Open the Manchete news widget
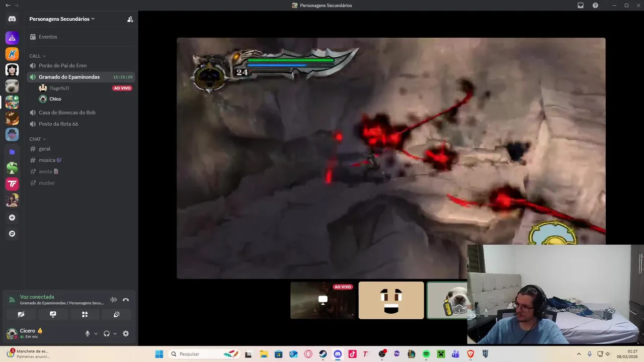The width and height of the screenshot is (644, 362). point(29,354)
